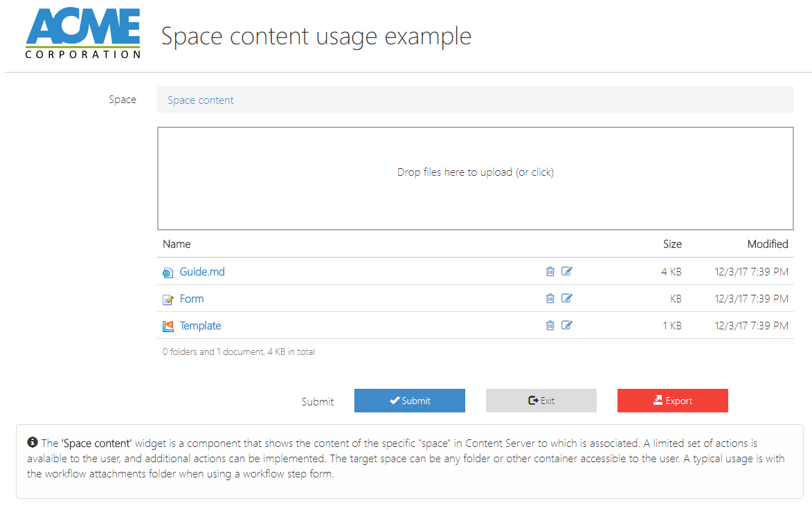Click the Template file type icon

[x=168, y=327]
